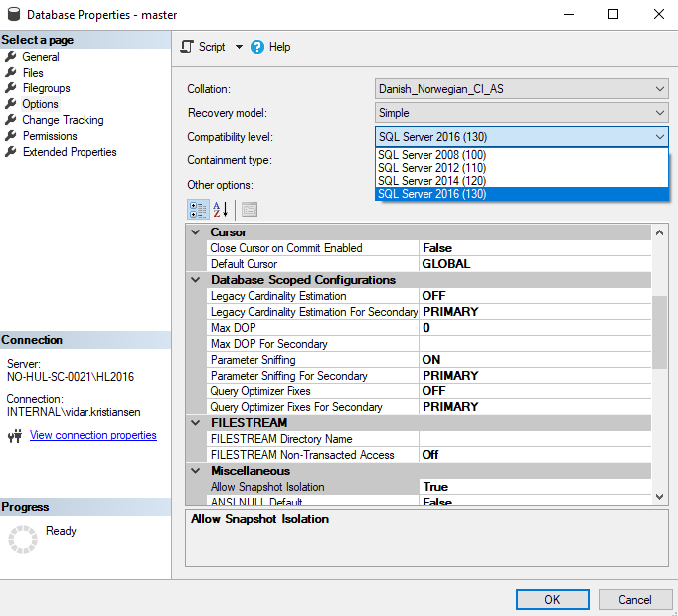Click the Property Pages icon
Viewport: 678px width, 616px height.
250,210
